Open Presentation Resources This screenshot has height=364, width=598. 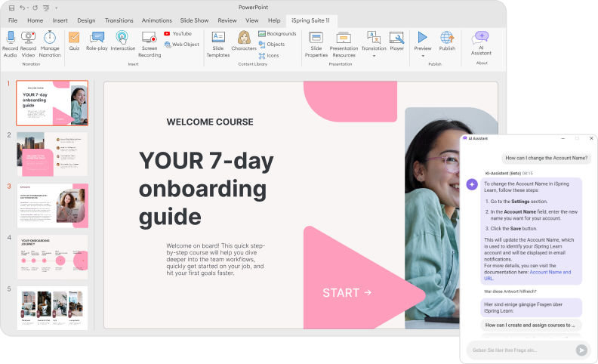pyautogui.click(x=344, y=45)
